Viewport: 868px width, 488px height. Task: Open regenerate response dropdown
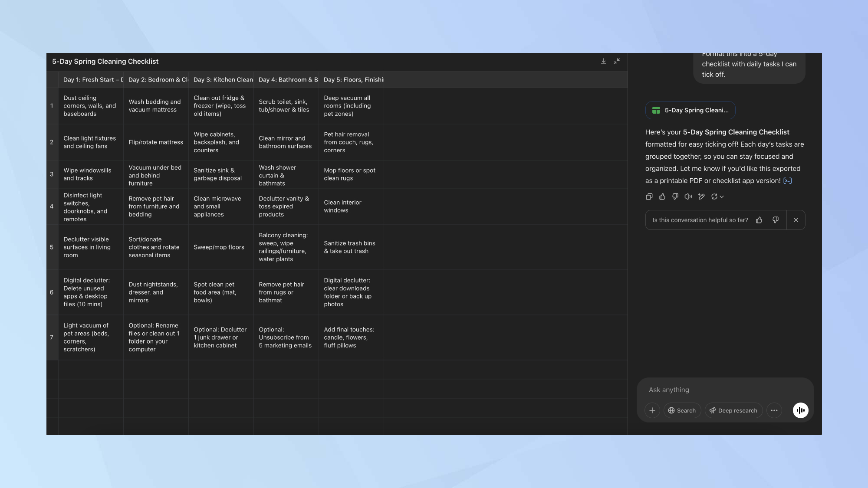717,197
